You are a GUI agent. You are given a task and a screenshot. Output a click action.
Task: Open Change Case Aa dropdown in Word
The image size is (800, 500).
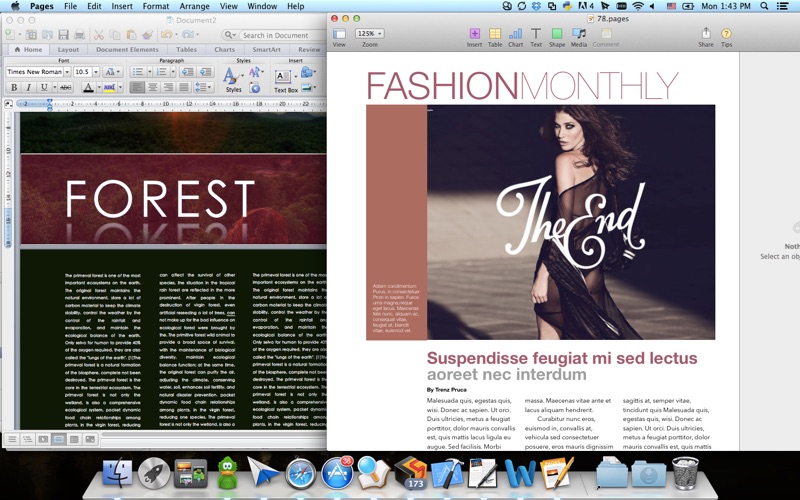click(x=112, y=72)
